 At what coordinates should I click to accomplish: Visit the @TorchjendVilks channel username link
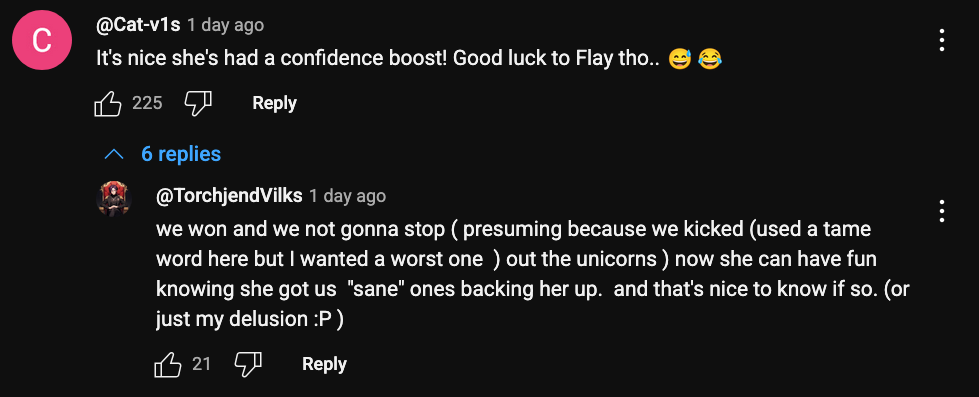(x=229, y=196)
